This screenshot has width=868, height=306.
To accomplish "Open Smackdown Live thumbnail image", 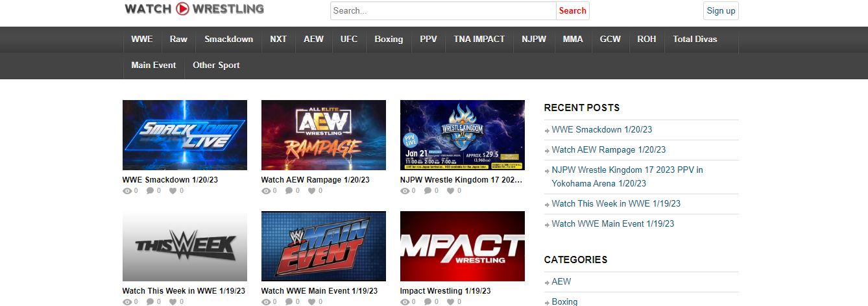I will pos(185,135).
